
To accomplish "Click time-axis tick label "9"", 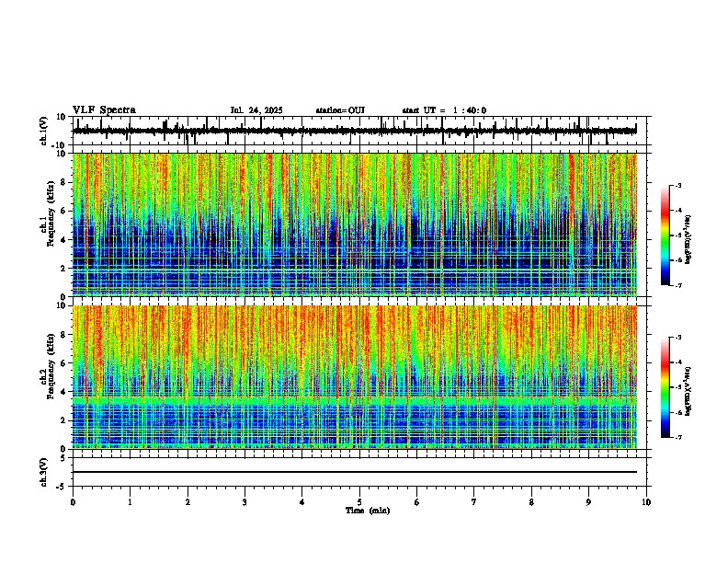I will point(588,502).
